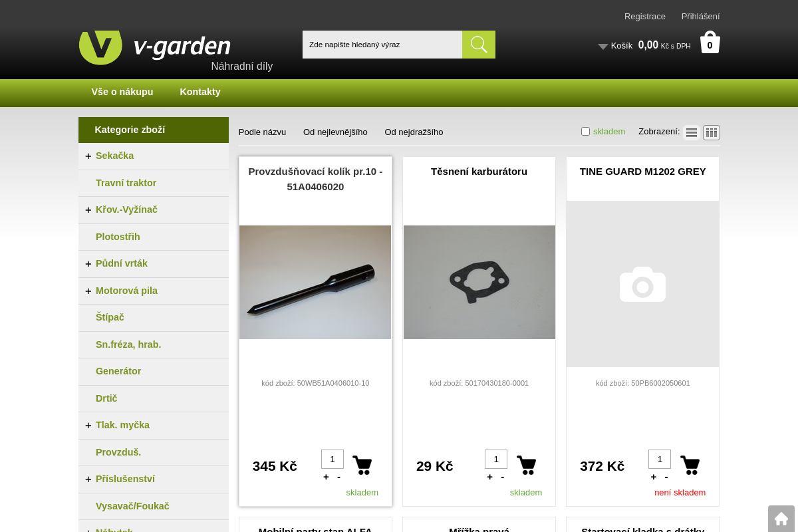Add Provzdušňovací kolík to cart via cart icon
The height and width of the screenshot is (532, 798).
tap(362, 465)
